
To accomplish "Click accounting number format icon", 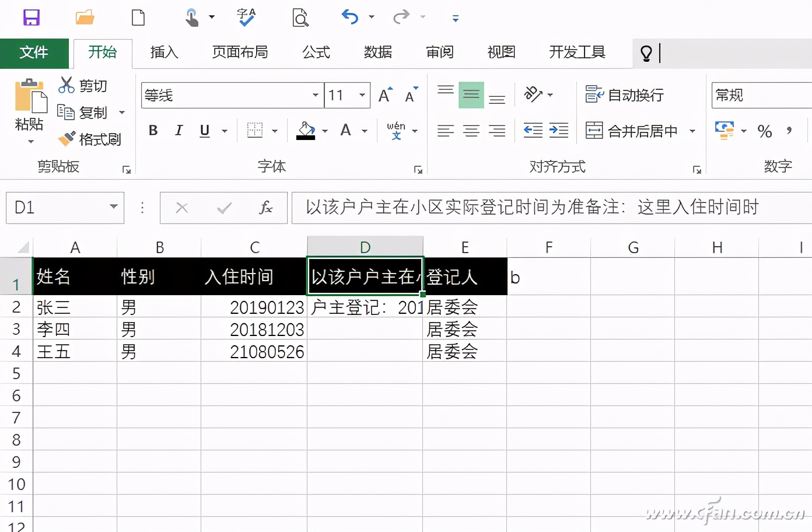I will (x=724, y=131).
